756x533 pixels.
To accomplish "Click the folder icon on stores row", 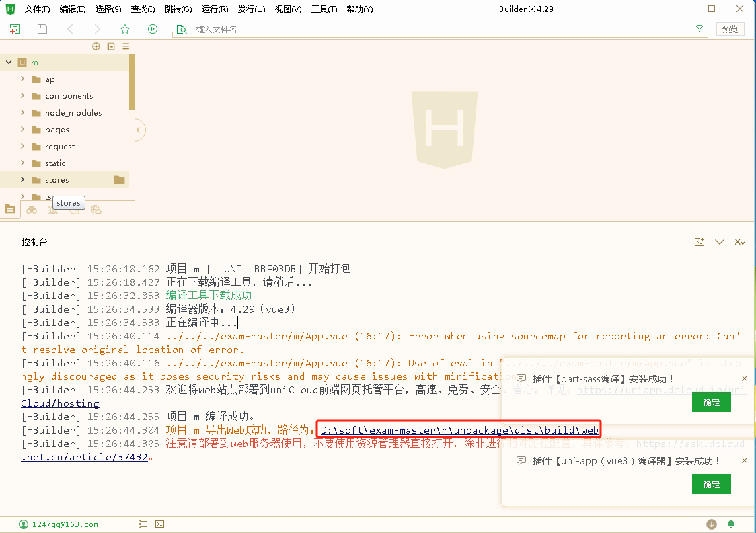I will (120, 179).
